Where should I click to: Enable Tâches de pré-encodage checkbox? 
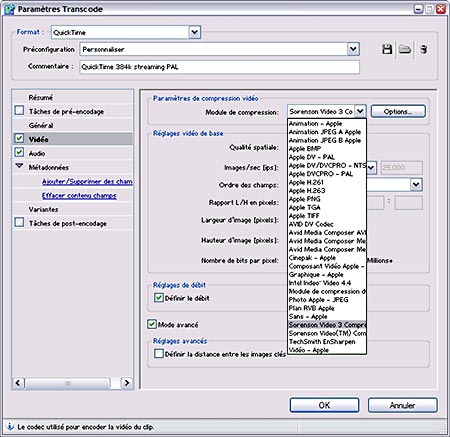[x=19, y=111]
